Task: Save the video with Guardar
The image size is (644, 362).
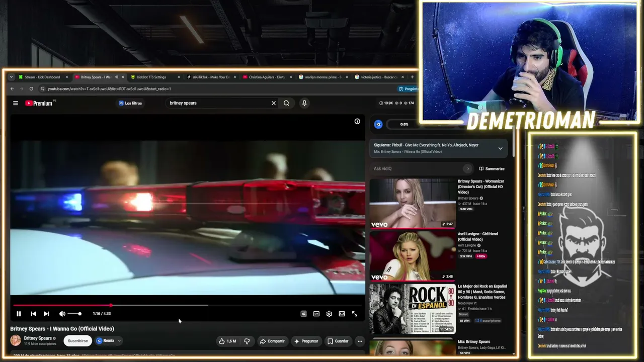Action: point(338,341)
